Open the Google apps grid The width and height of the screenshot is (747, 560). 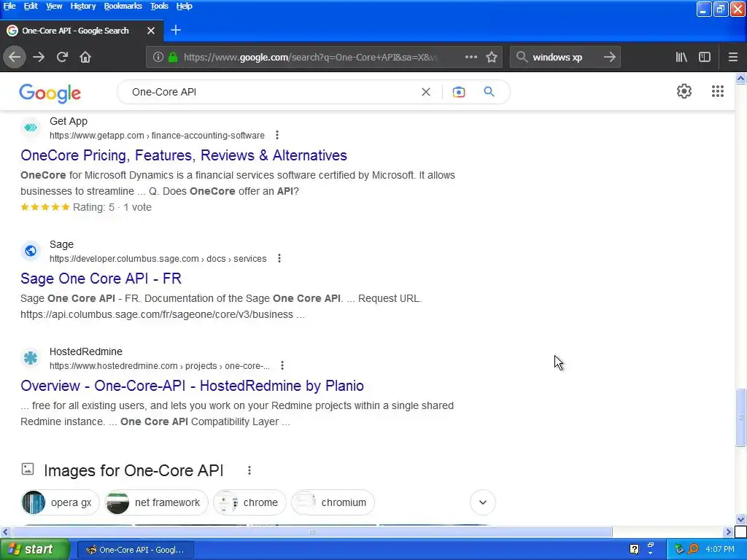pyautogui.click(x=718, y=91)
